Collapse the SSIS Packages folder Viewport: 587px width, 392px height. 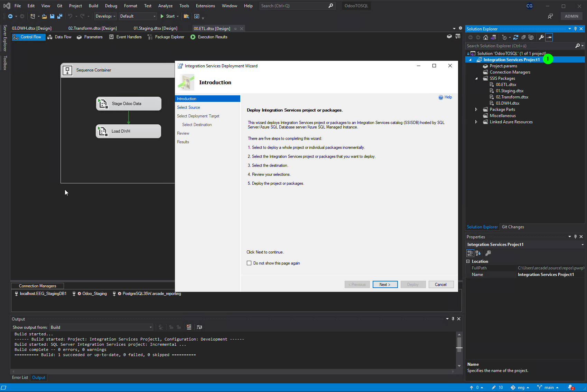(x=476, y=78)
